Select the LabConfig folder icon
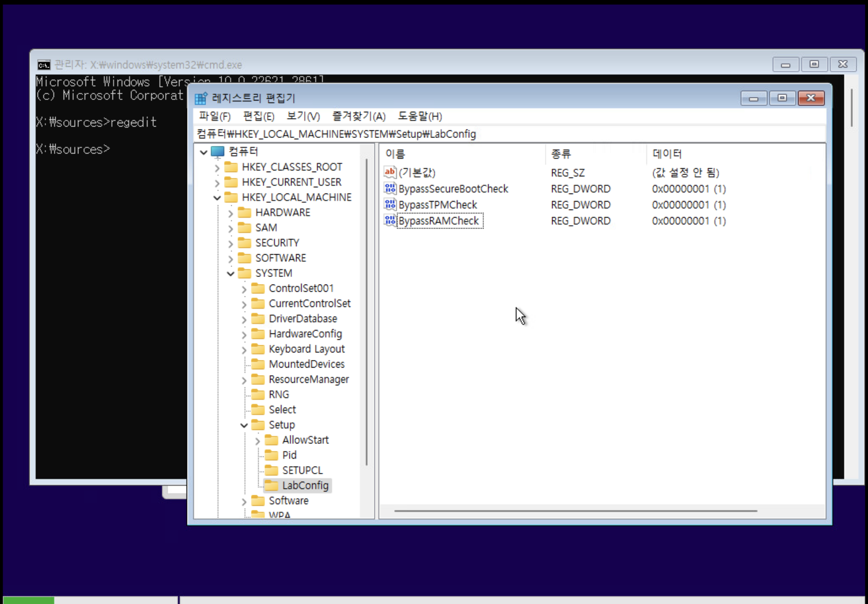The image size is (868, 604). [271, 485]
